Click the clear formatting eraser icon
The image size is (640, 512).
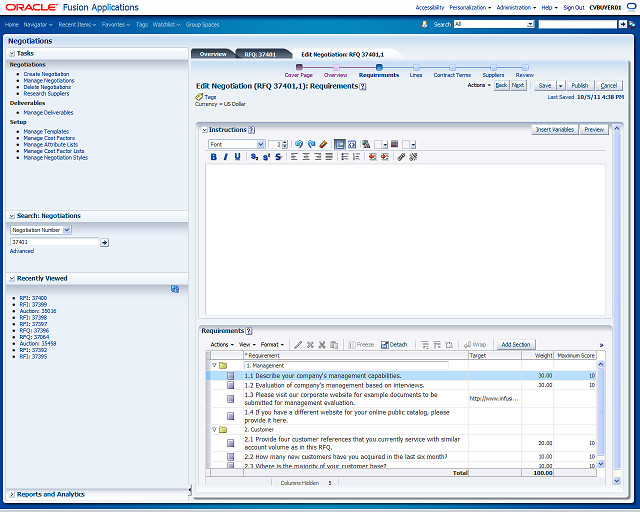(x=323, y=144)
